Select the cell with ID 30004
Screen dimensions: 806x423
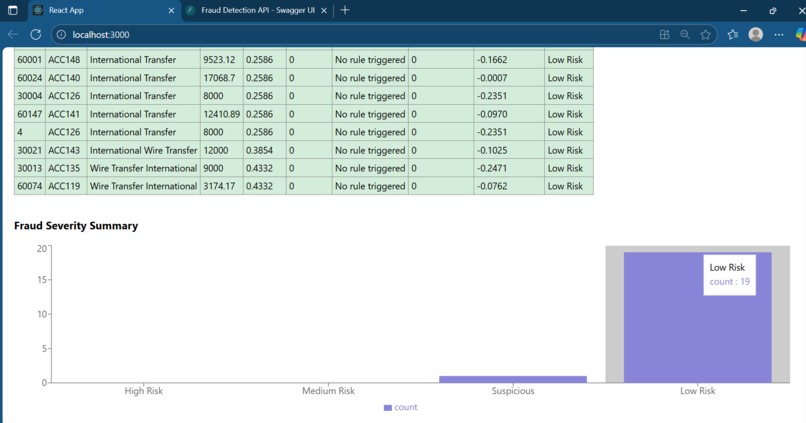coord(30,96)
